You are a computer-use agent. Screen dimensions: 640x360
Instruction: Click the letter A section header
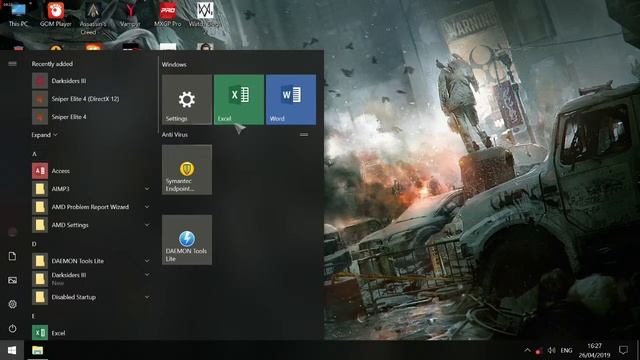(34, 154)
